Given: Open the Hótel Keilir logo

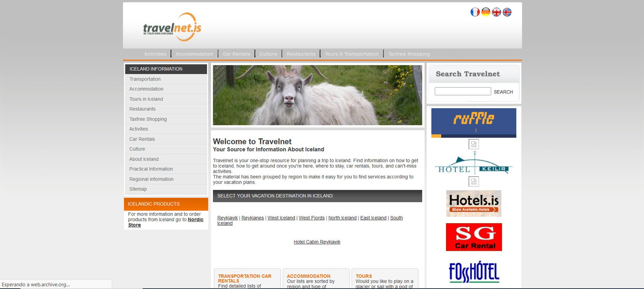Looking at the screenshot, I should click(x=474, y=165).
